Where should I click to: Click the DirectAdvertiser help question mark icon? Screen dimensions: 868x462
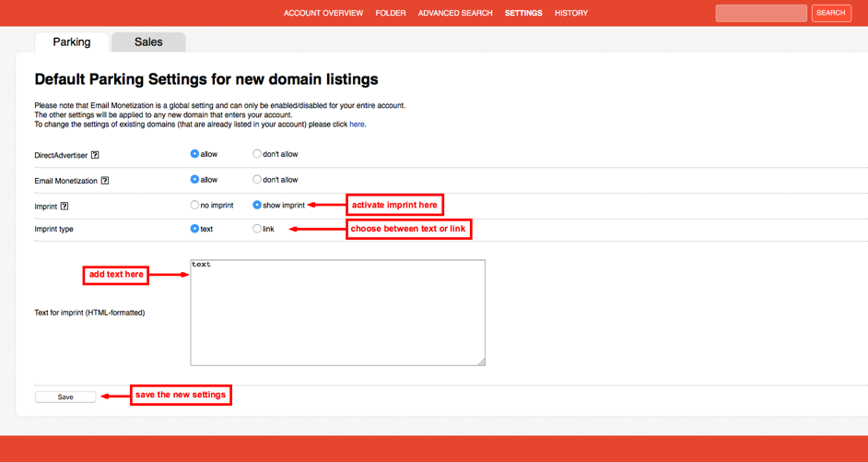pyautogui.click(x=95, y=156)
